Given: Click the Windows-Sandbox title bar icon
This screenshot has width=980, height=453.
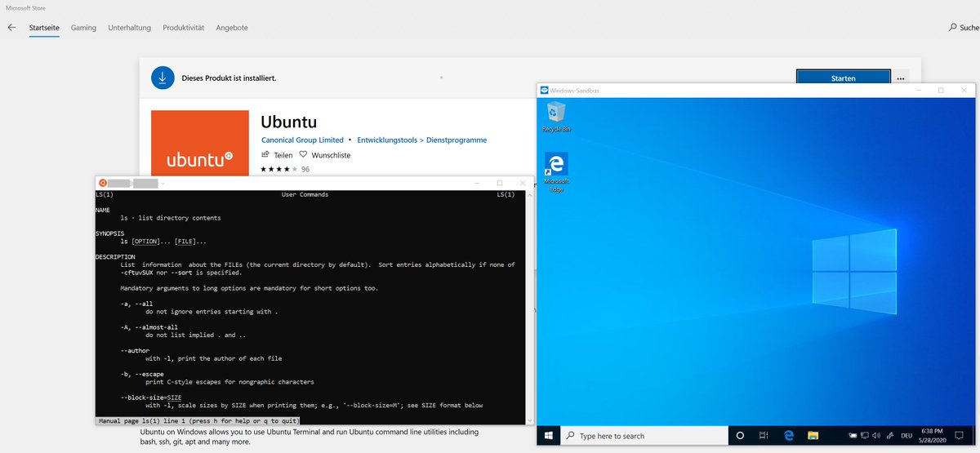Looking at the screenshot, I should 544,90.
